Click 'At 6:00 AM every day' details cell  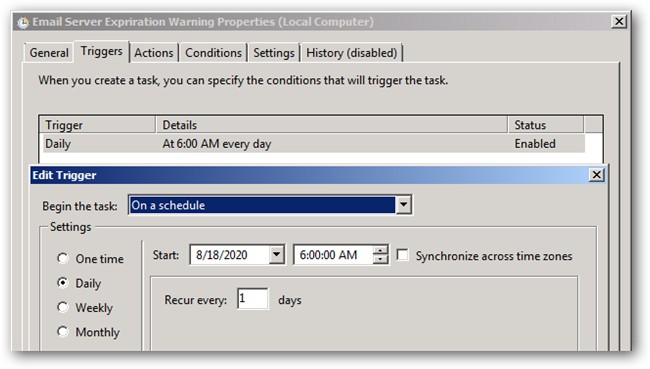pyautogui.click(x=217, y=144)
